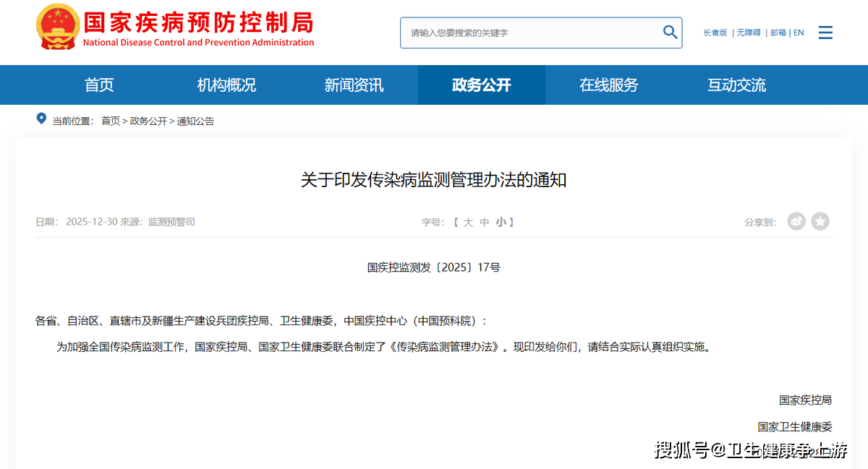
Task: Click the magnifier search icon
Action: (670, 32)
